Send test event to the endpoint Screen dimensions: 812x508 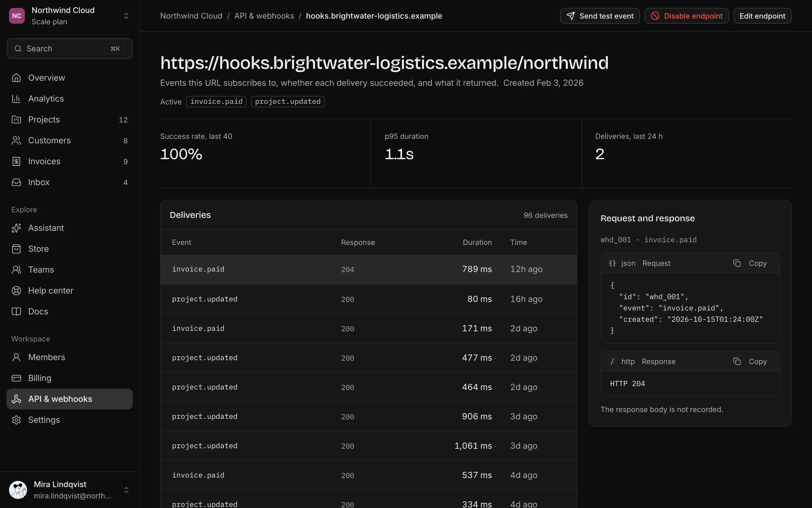[600, 16]
